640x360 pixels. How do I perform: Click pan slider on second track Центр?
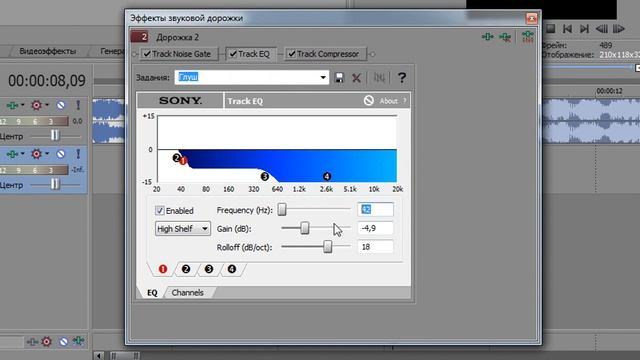pos(55,184)
